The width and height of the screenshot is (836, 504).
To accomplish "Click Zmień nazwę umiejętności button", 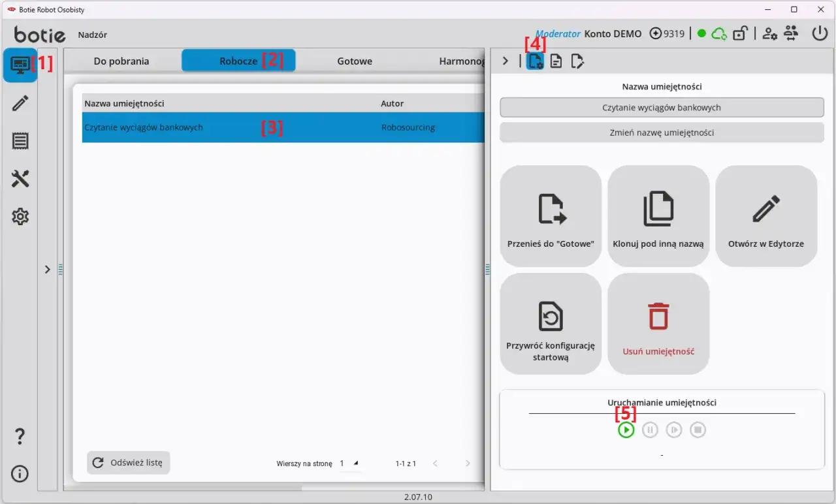I will tap(662, 133).
